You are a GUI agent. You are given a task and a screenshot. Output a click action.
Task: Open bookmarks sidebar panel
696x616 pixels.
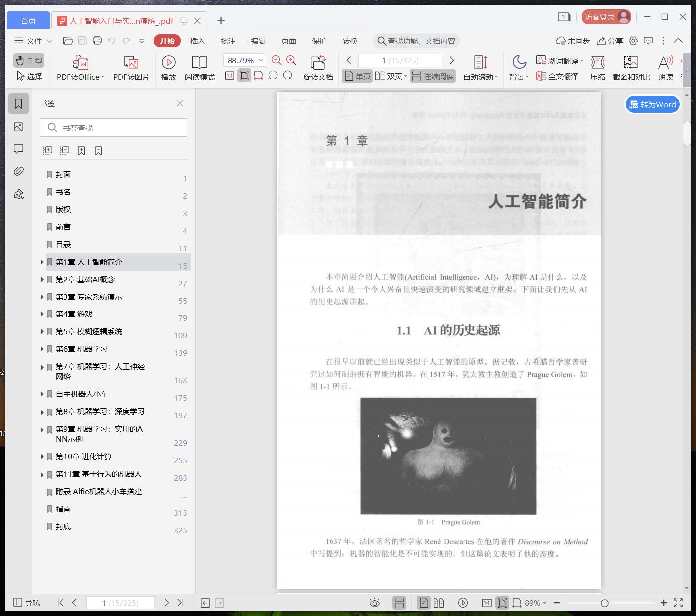click(19, 104)
